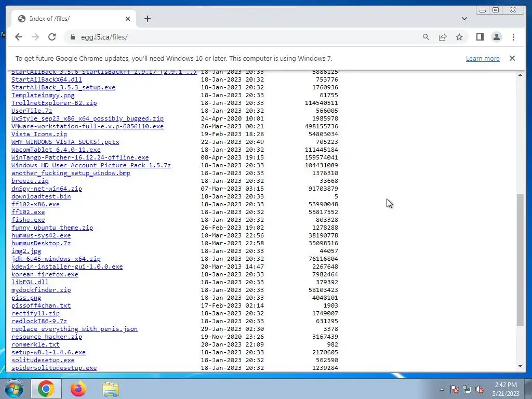
Task: Click downloadtest.bin
Action: pyautogui.click(x=41, y=196)
